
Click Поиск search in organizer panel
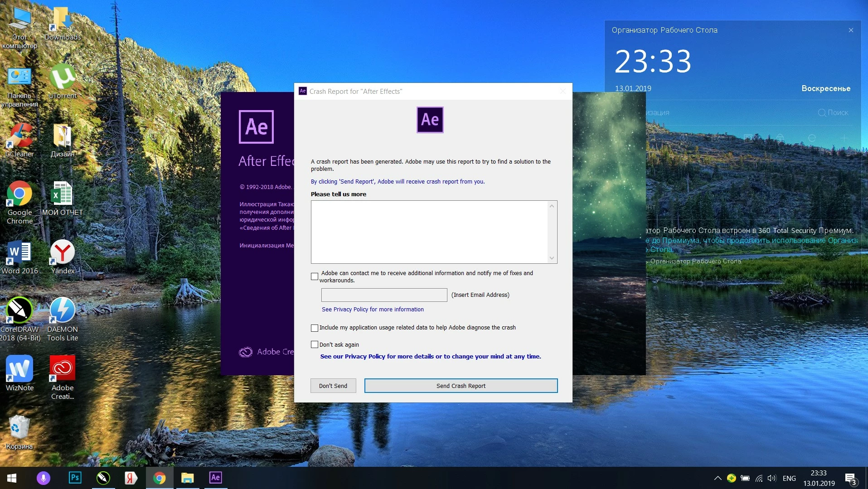coord(833,112)
